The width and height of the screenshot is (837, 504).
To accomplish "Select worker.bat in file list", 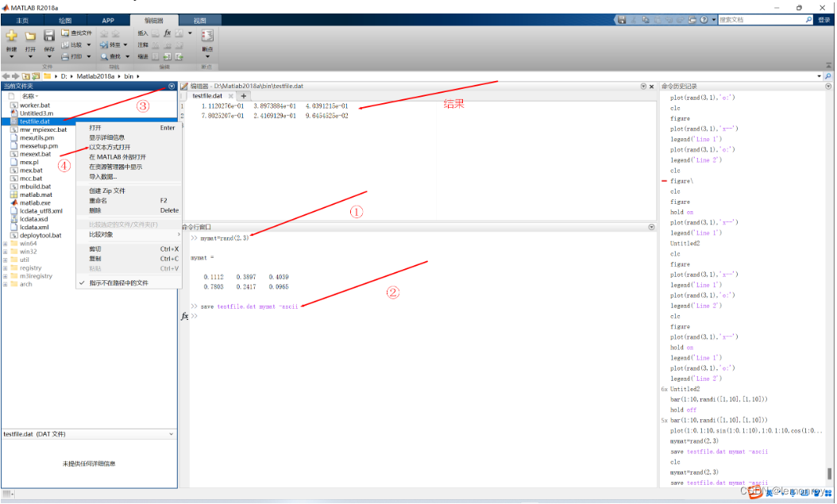I will pyautogui.click(x=35, y=105).
